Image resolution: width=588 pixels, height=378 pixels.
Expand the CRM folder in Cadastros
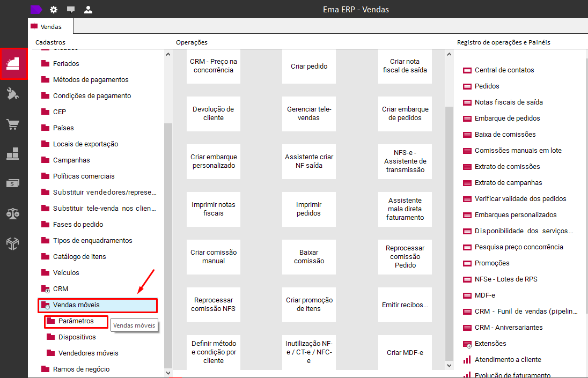click(47, 291)
